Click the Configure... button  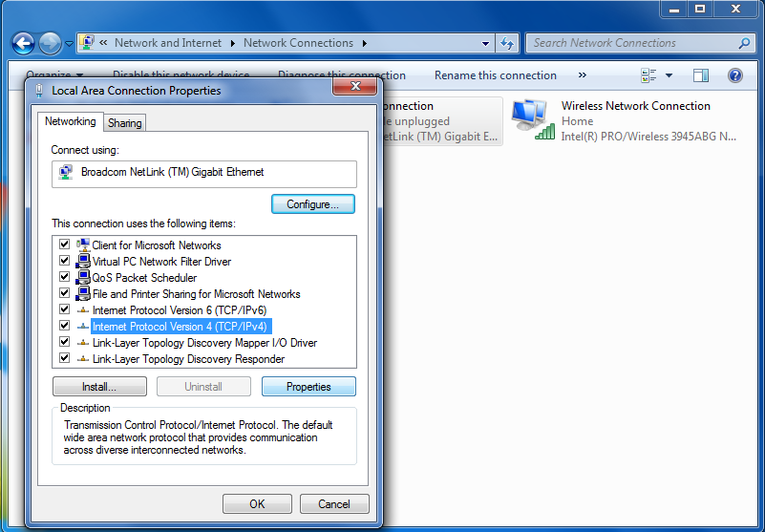coord(312,204)
